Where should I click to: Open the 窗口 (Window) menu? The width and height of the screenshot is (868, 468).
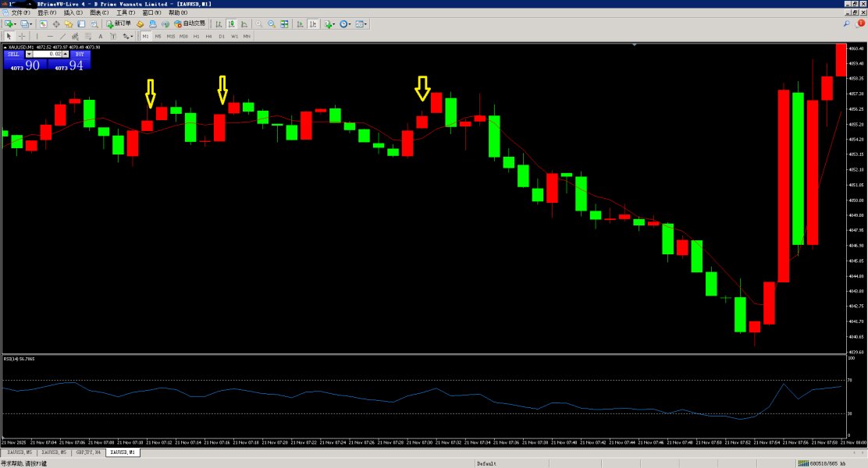pos(151,12)
